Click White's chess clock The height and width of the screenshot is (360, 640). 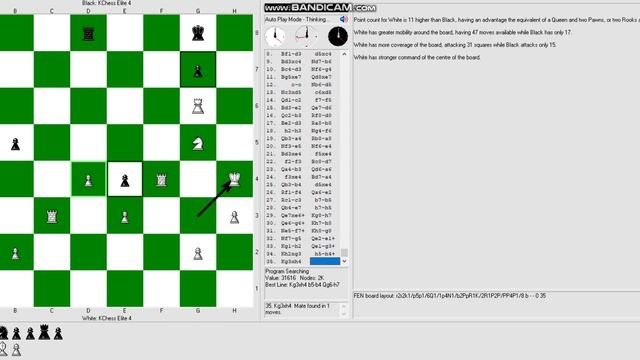275,36
